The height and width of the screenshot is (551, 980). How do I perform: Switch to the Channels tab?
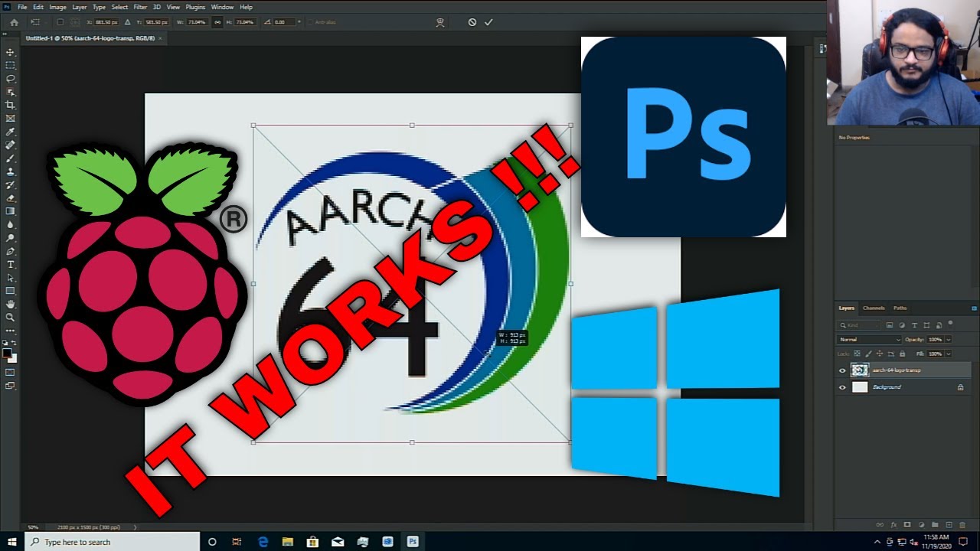[874, 308]
